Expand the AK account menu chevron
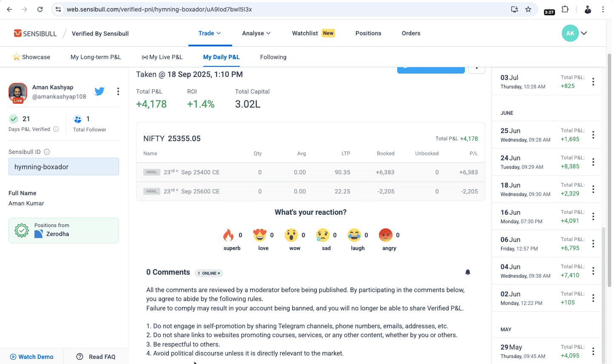Viewport: 612px width, 364px height. click(x=584, y=33)
